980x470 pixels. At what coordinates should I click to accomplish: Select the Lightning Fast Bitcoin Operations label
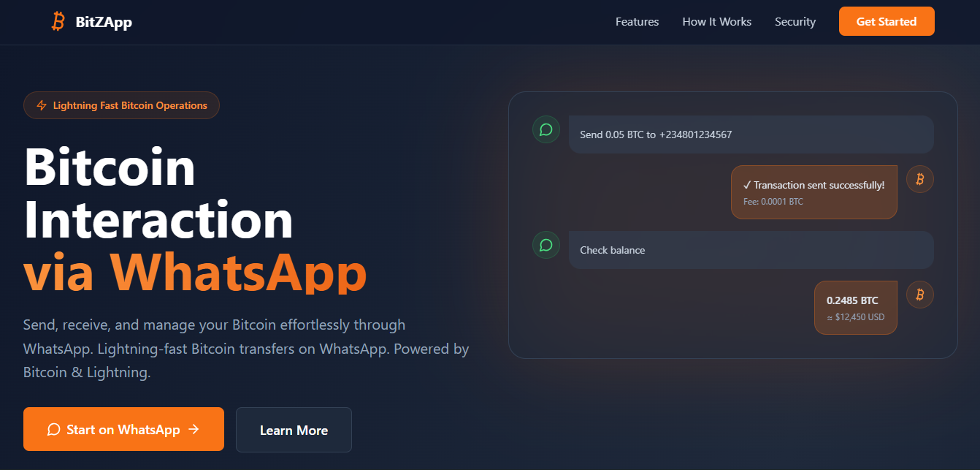[x=130, y=105]
